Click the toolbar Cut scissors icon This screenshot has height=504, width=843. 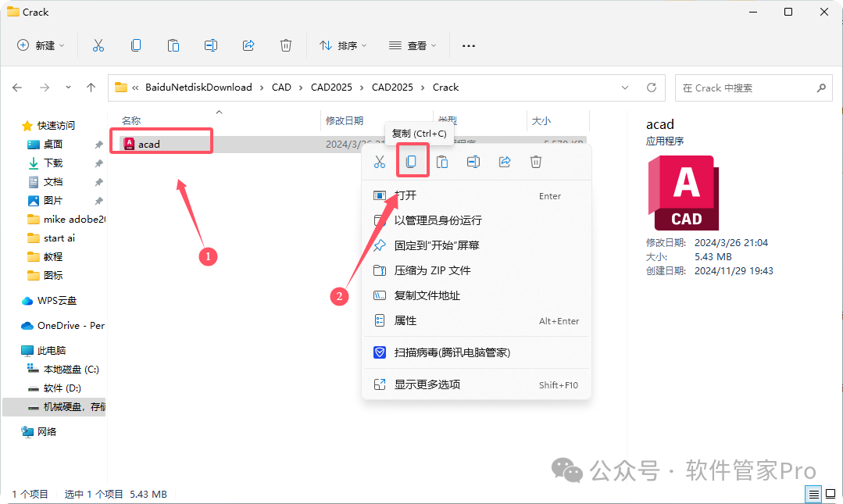tap(98, 46)
